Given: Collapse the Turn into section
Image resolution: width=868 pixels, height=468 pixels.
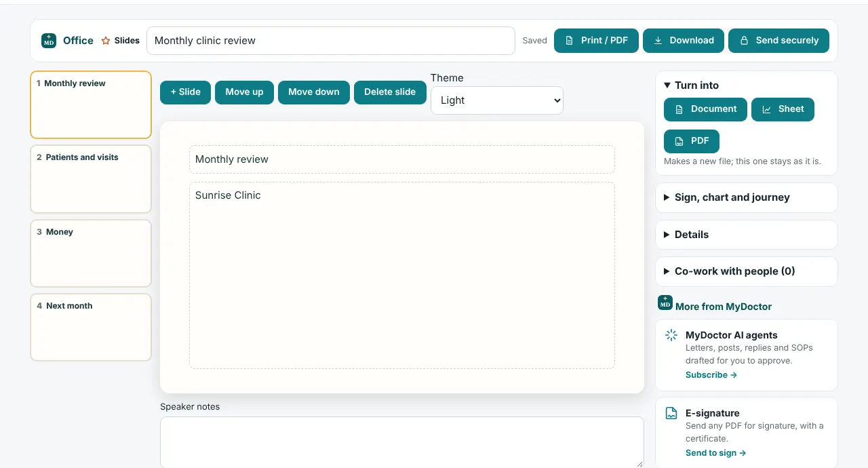Looking at the screenshot, I should pos(747,85).
